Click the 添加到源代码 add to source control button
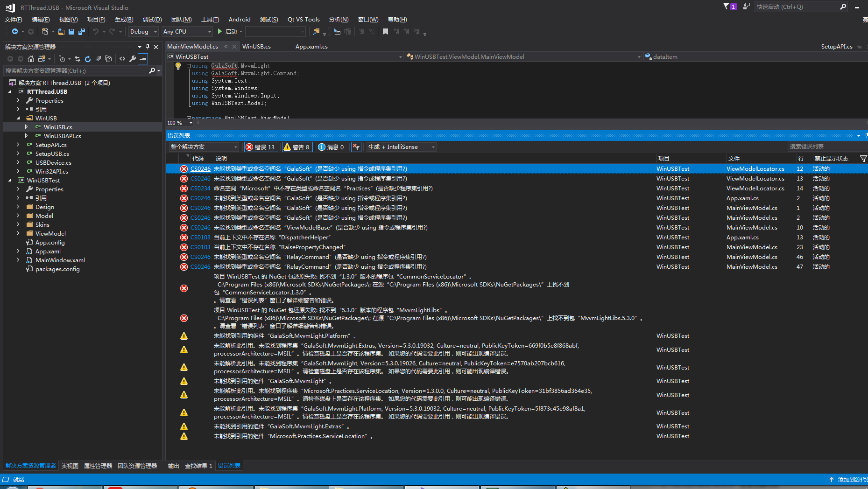 [849, 480]
